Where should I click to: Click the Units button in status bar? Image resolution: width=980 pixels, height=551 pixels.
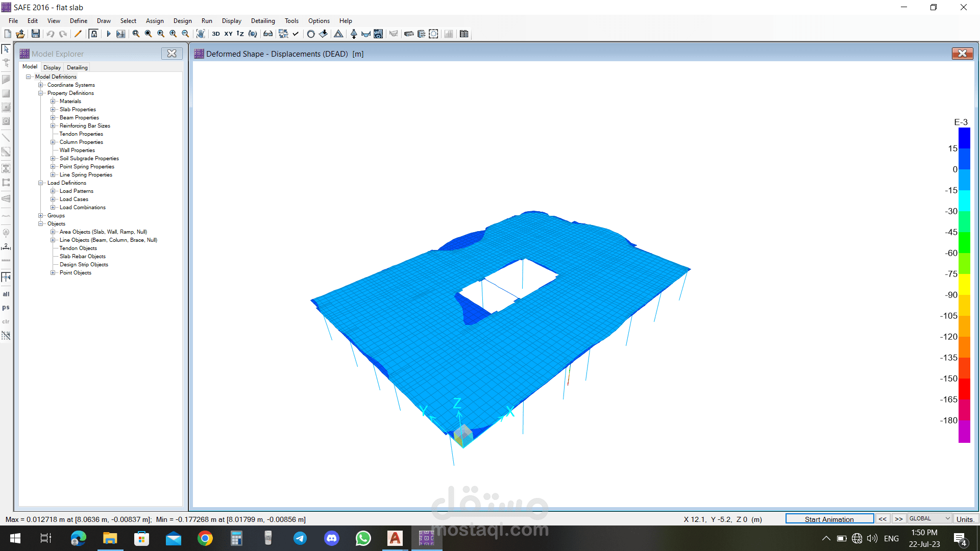pos(965,519)
